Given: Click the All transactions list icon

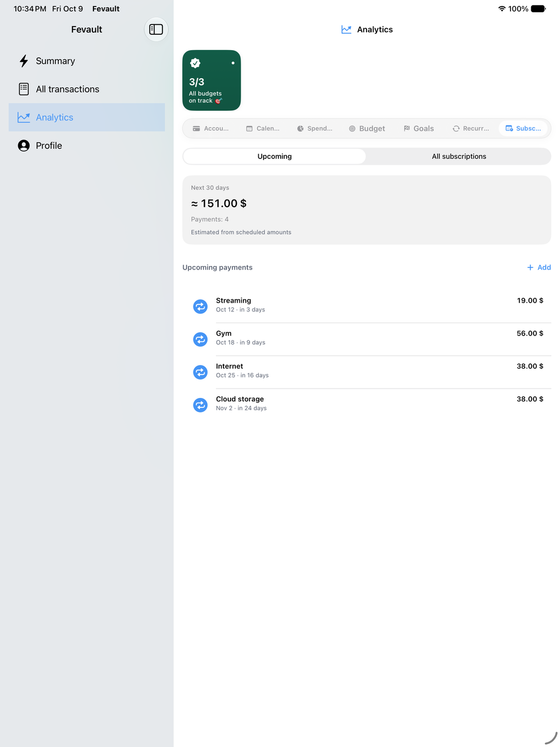Looking at the screenshot, I should [x=24, y=89].
